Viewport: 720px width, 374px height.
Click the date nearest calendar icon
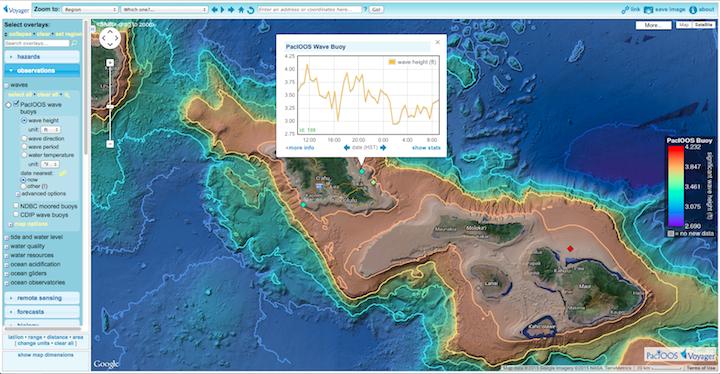click(x=62, y=173)
